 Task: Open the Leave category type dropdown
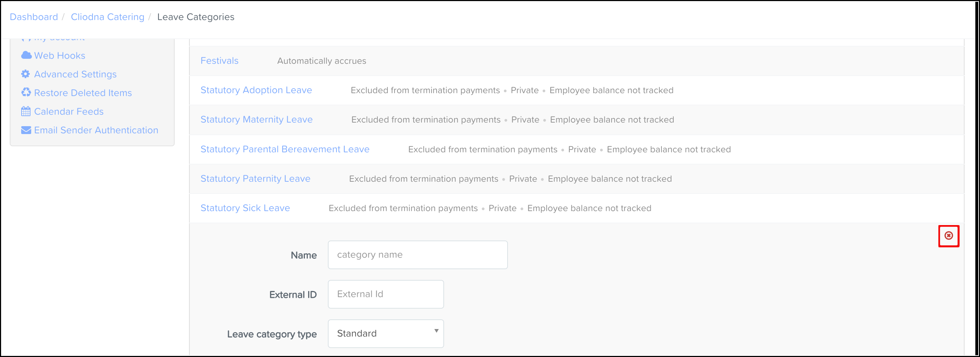385,333
